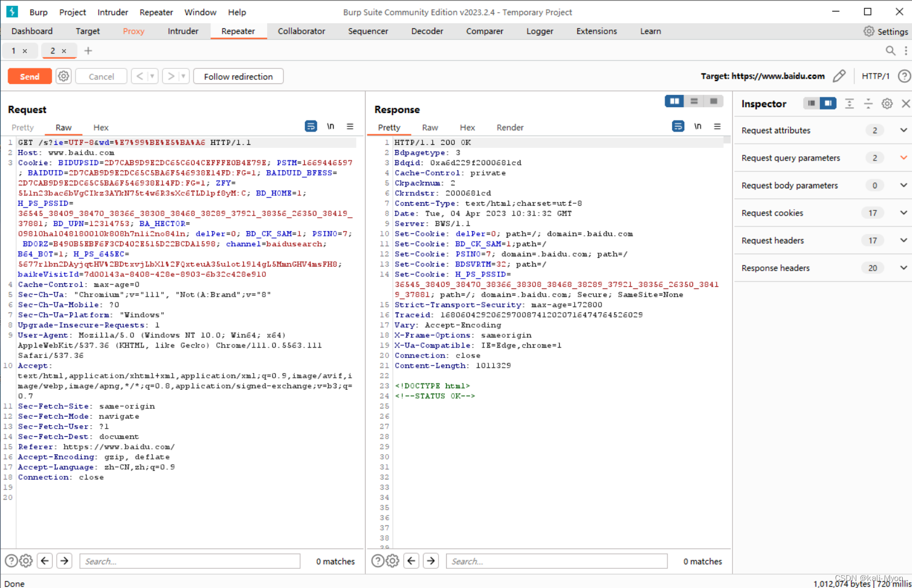Select Request Hex view tab
Screen dimensions: 912x588
[101, 127]
